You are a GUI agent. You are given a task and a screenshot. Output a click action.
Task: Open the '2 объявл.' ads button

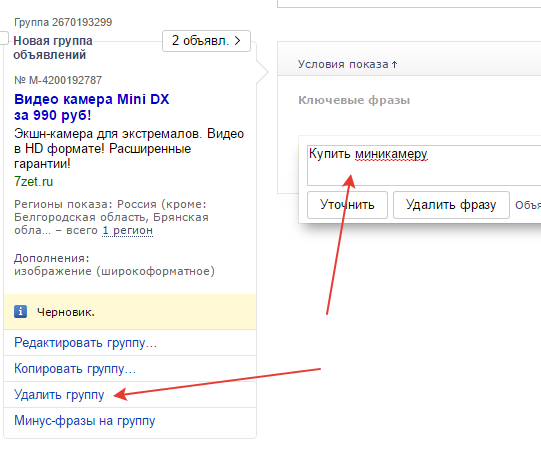pyautogui.click(x=206, y=41)
